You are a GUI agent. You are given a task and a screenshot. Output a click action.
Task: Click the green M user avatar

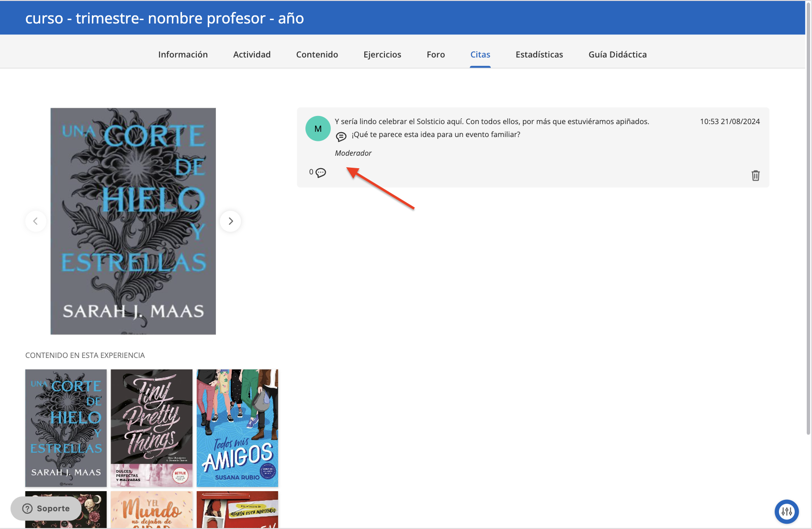pos(318,128)
